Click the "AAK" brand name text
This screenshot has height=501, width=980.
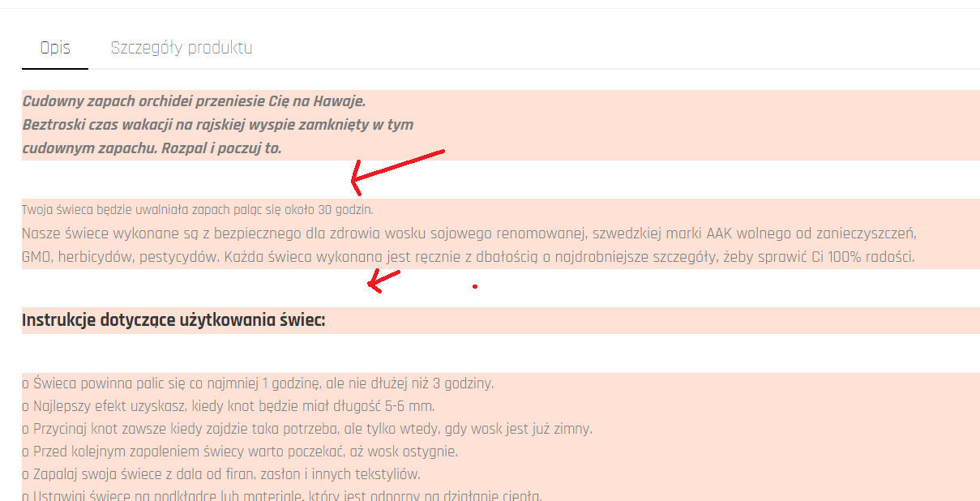click(719, 234)
